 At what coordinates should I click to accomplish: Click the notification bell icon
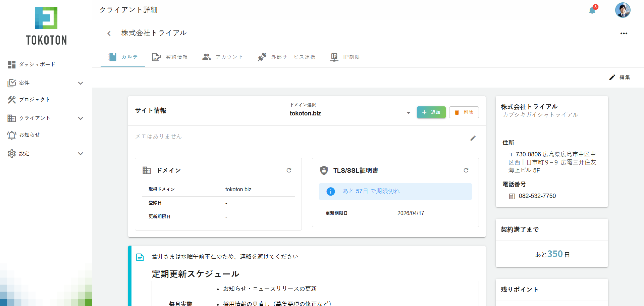pyautogui.click(x=592, y=10)
